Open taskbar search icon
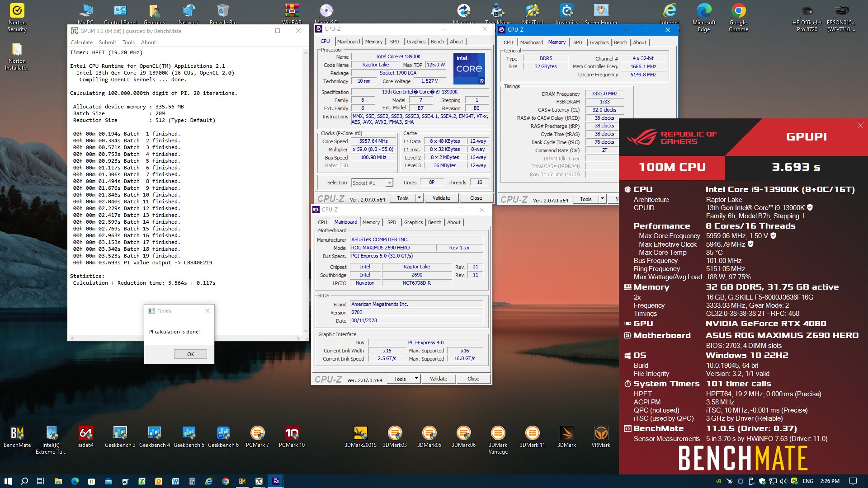Screen dimensions: 868x488 (x=24, y=481)
